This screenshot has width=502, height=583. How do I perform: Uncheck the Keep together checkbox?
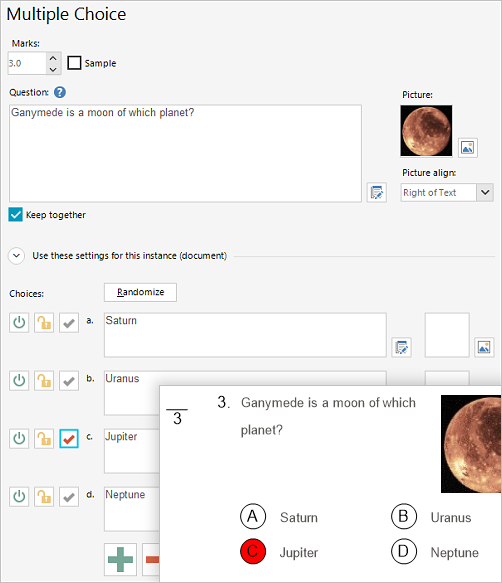[x=16, y=215]
